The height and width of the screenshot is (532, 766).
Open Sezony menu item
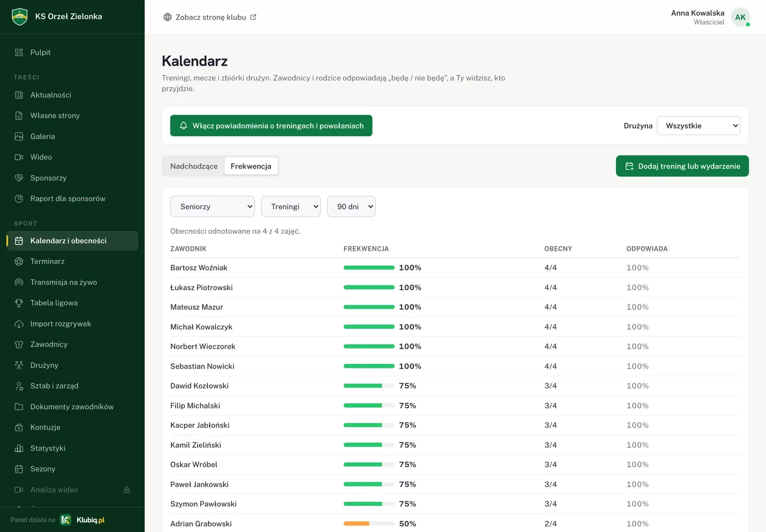coord(72,469)
